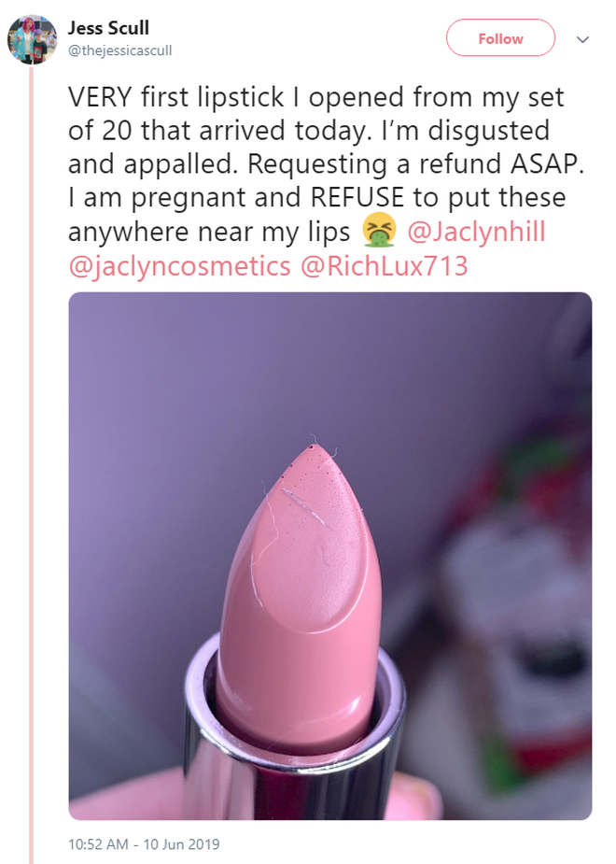
Task: Open the @thejessicascull handle
Action: (120, 50)
